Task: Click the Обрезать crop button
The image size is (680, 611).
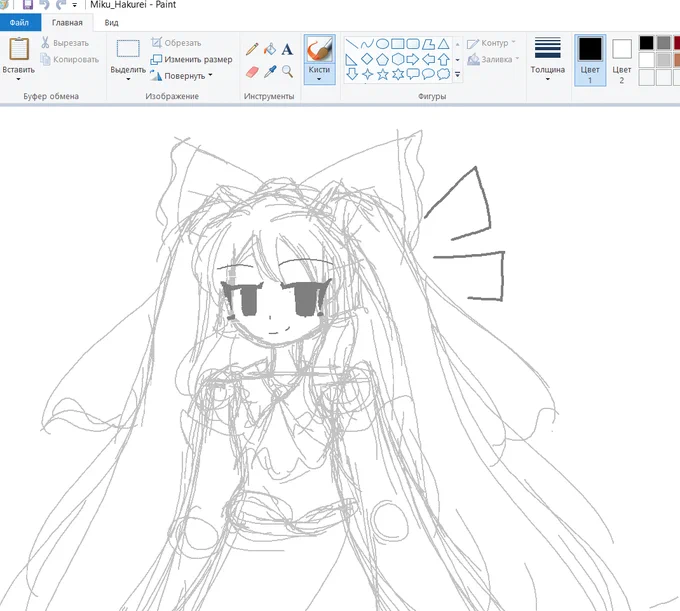Action: 176,42
